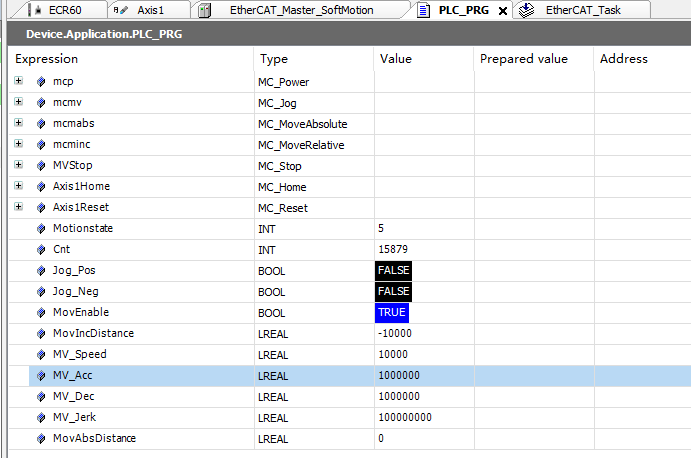Open the EtherCAT_Master_SoftMotion tab
The image size is (691, 458).
pos(301,10)
